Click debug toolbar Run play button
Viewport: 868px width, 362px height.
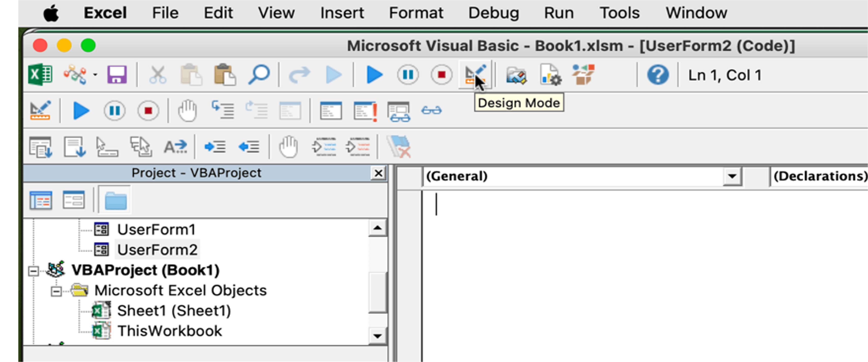coord(81,110)
